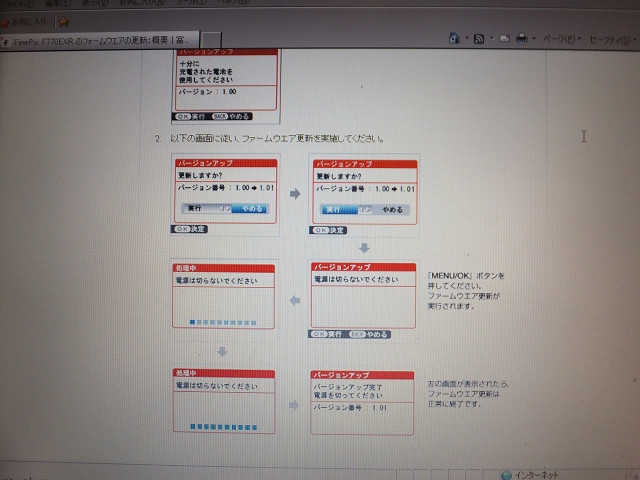Click the インターネット zone text in status bar
This screenshot has height=480, width=640.
point(536,475)
